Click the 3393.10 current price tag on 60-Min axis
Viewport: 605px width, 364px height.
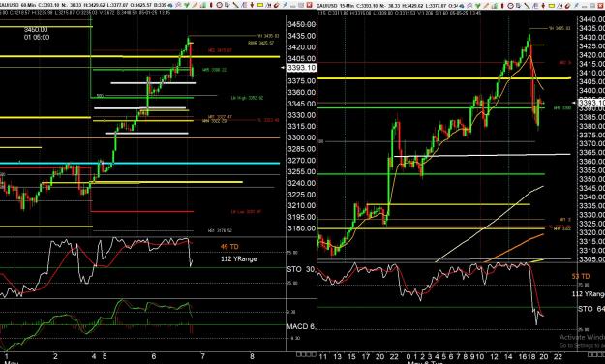[302, 68]
